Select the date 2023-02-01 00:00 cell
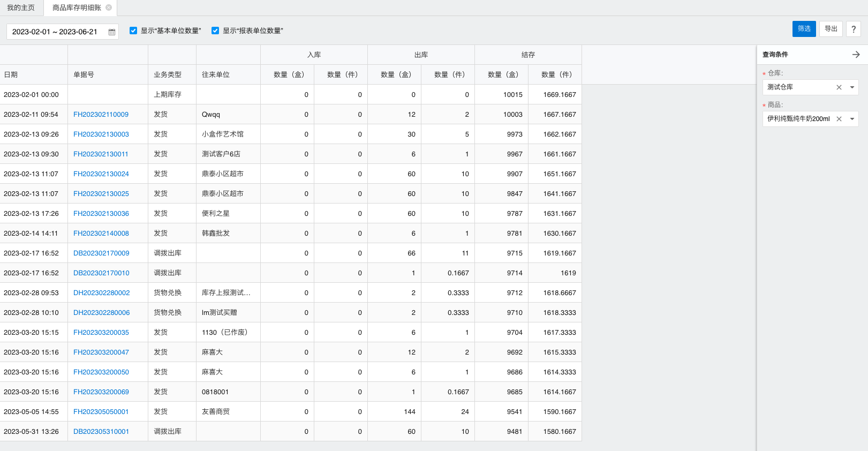The height and width of the screenshot is (451, 868). click(34, 95)
